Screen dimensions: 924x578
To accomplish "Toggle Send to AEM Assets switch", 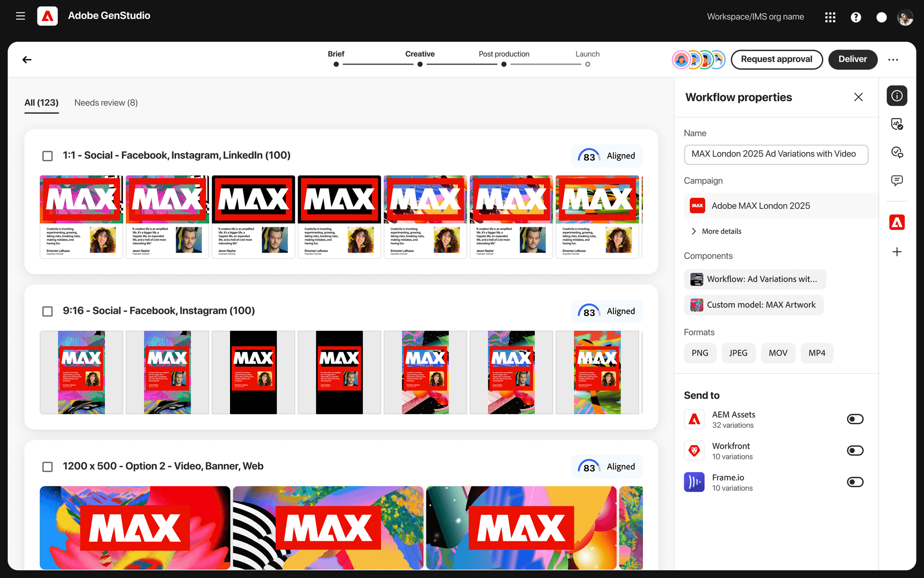I will [x=855, y=419].
